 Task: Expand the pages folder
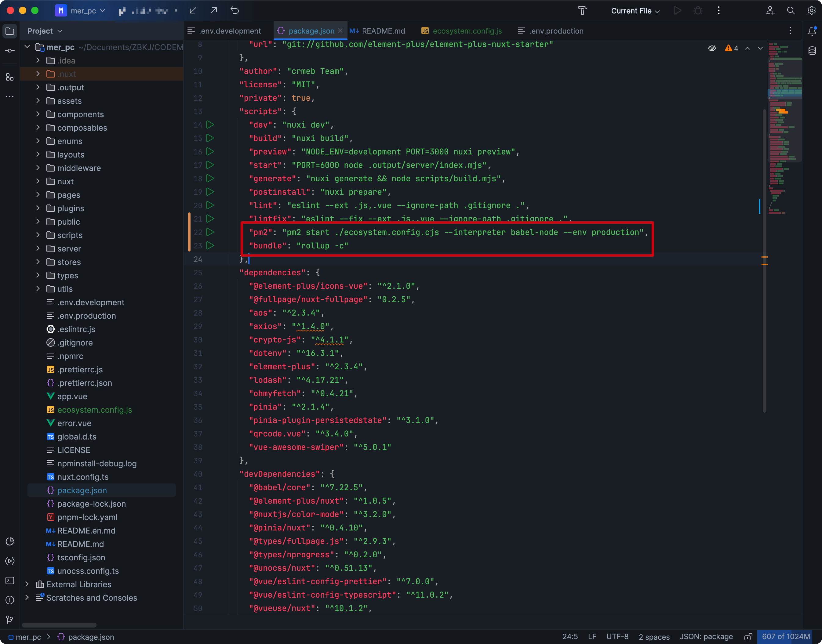click(x=38, y=195)
